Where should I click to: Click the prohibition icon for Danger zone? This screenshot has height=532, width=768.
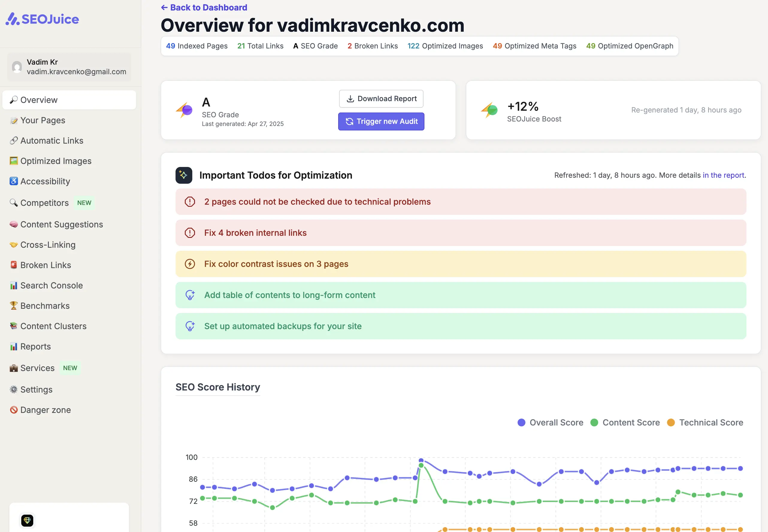pyautogui.click(x=13, y=410)
